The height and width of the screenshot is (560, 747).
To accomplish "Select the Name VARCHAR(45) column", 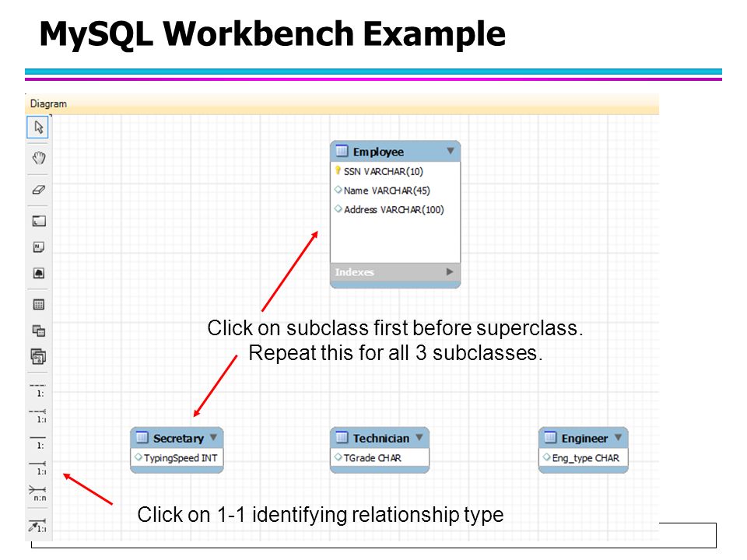I will (x=387, y=191).
